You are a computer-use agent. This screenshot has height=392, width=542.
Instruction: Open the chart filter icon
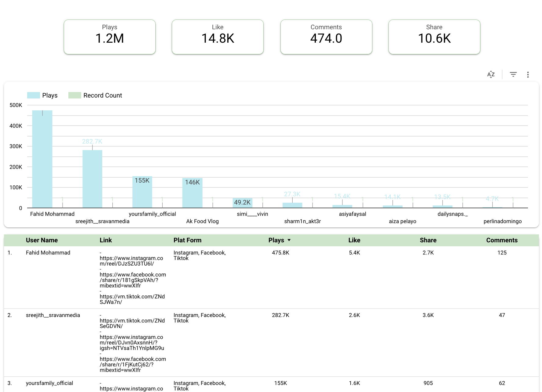513,74
